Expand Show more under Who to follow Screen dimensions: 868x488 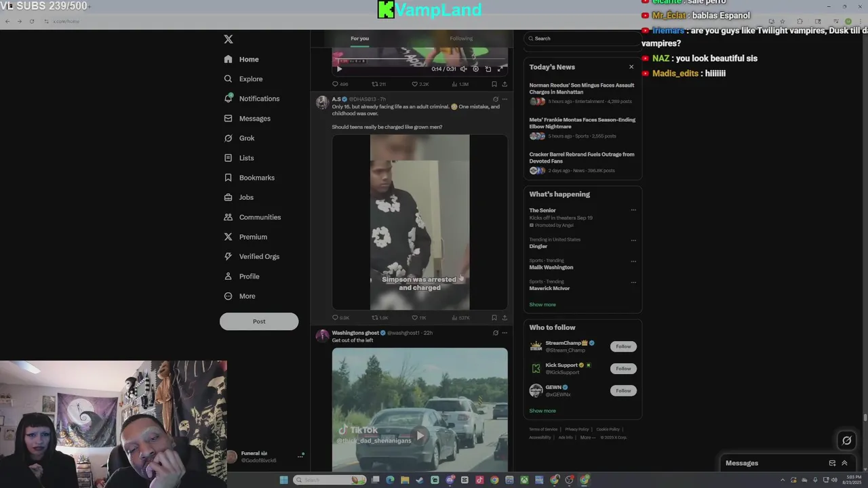(x=542, y=411)
